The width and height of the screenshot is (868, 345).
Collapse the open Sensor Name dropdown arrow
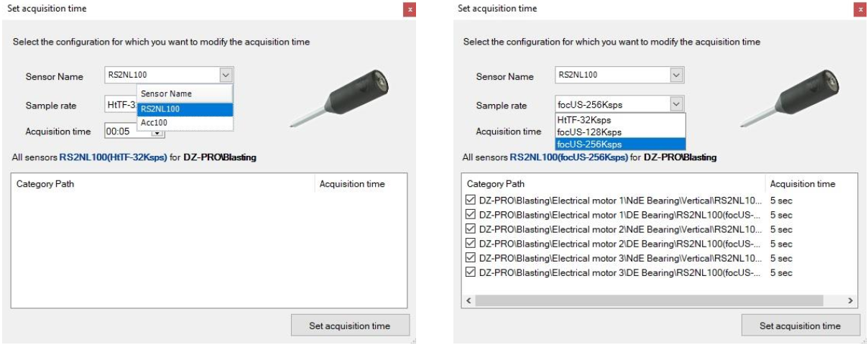pyautogui.click(x=226, y=75)
